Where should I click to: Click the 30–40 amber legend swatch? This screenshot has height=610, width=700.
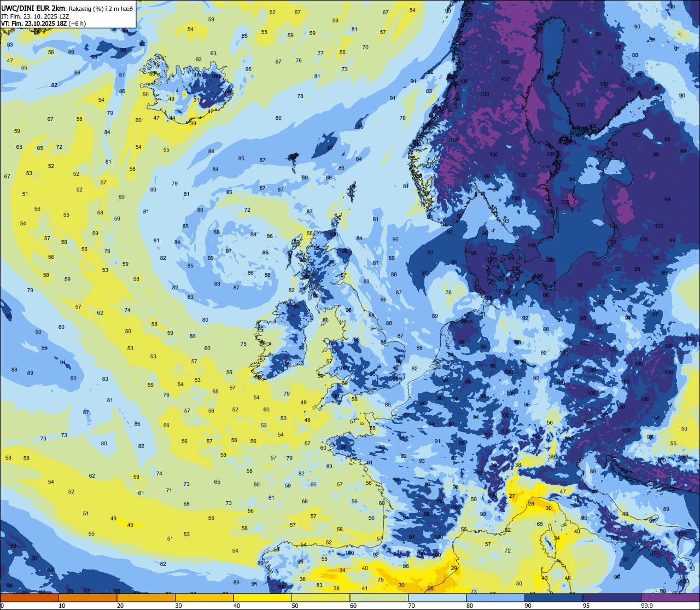(204, 597)
